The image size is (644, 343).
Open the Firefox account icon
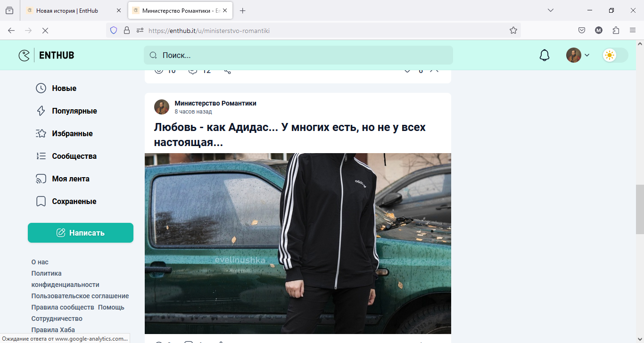tap(599, 30)
